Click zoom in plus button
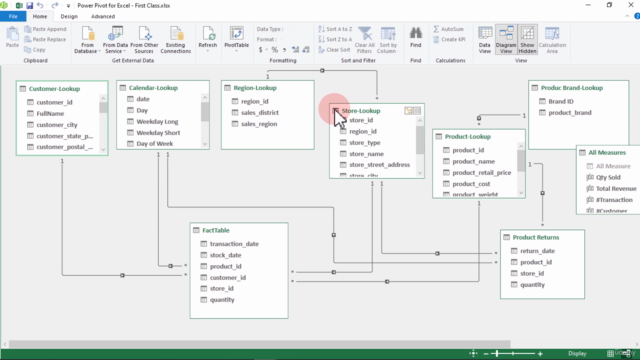The image size is (640, 360). click(540, 354)
